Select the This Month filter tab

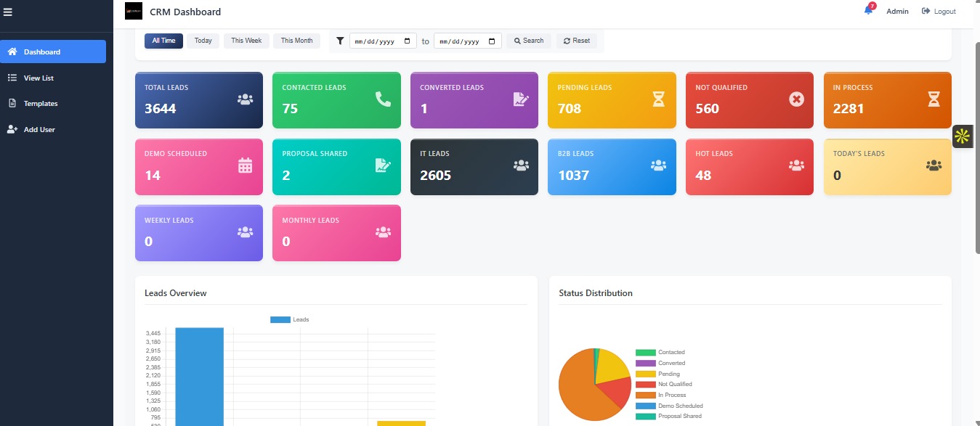coord(296,41)
